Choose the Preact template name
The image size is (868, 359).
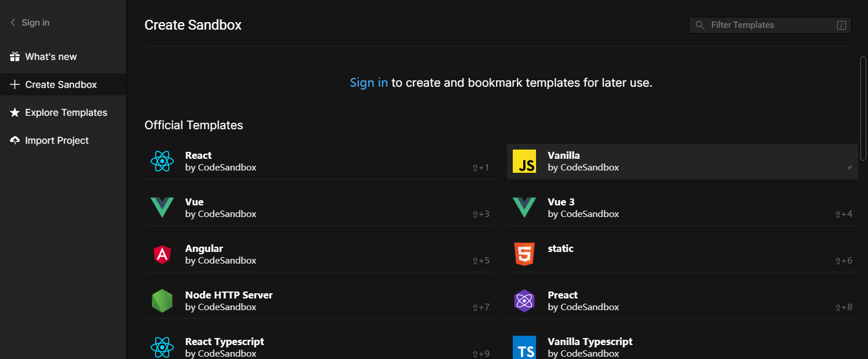click(563, 295)
